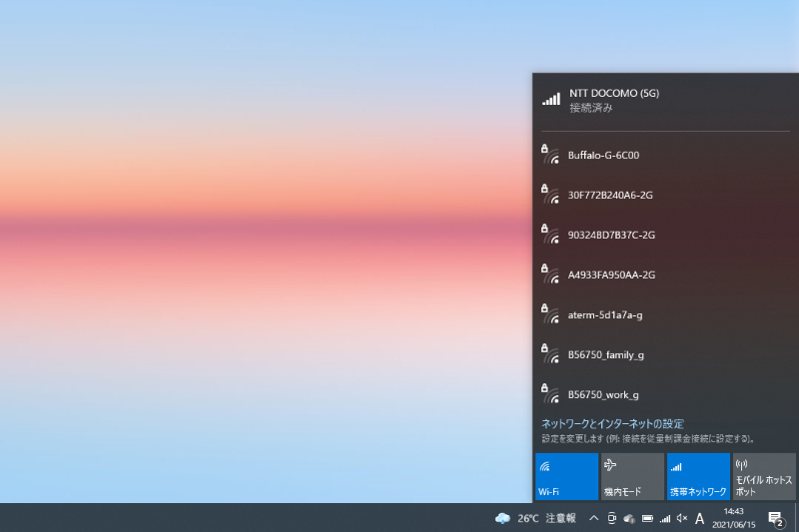This screenshot has height=532, width=799.
Task: Open the clock showing 14:43
Action: (x=734, y=518)
